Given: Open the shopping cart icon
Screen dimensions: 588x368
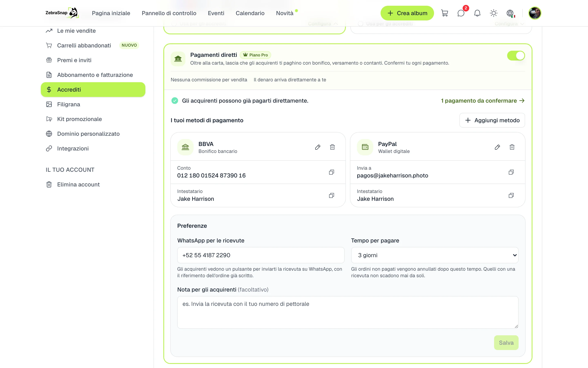Looking at the screenshot, I should pyautogui.click(x=444, y=13).
